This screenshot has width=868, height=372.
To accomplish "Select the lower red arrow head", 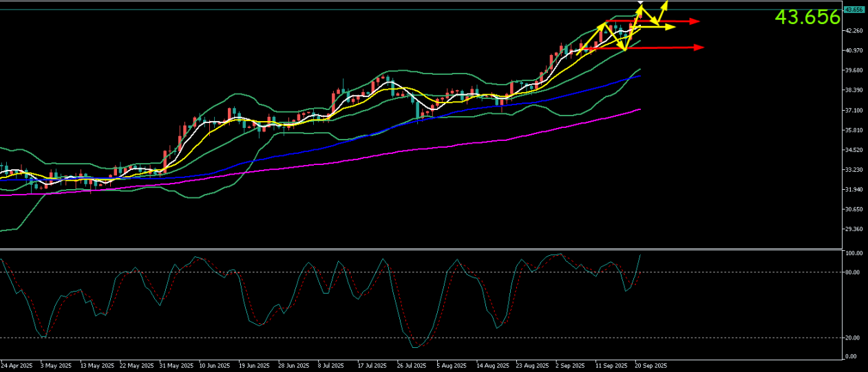I will point(699,47).
